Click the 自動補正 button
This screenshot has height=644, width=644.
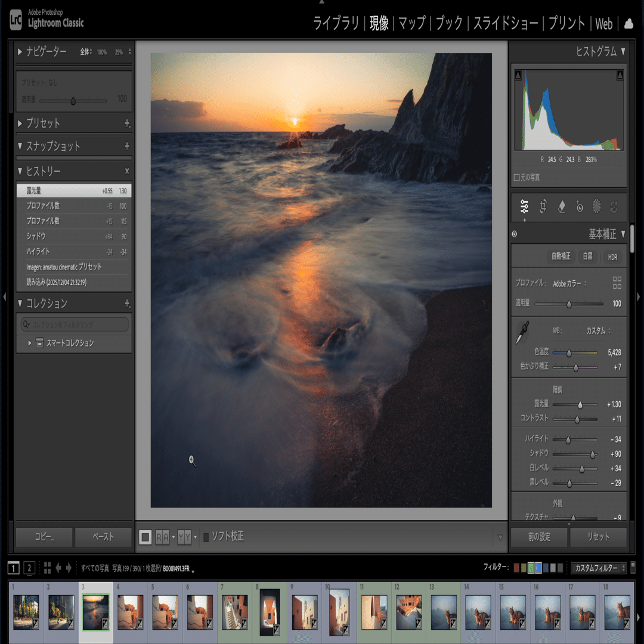(561, 256)
